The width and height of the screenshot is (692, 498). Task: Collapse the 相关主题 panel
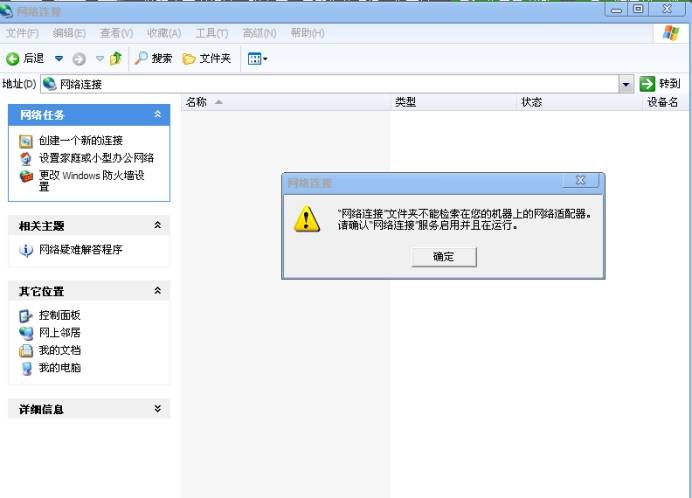pos(158,226)
